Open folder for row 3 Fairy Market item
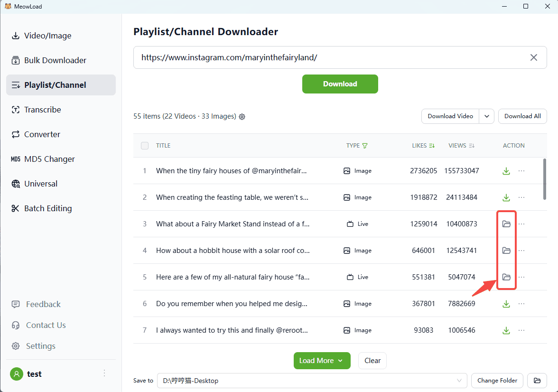This screenshot has width=558, height=392. coord(506,224)
